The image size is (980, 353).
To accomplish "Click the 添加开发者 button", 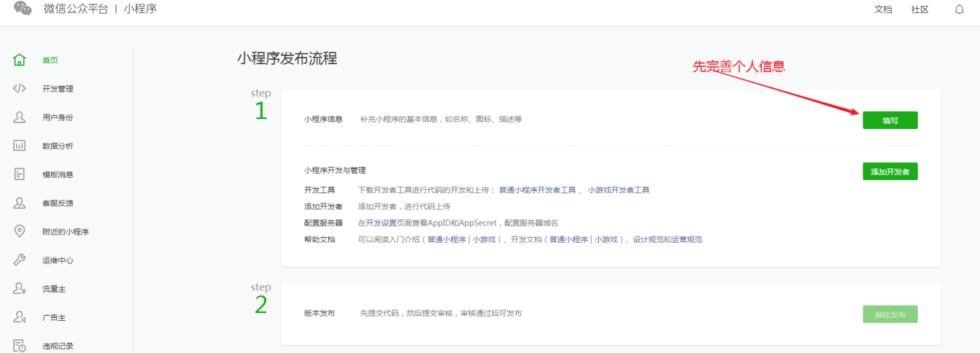I will click(x=890, y=171).
